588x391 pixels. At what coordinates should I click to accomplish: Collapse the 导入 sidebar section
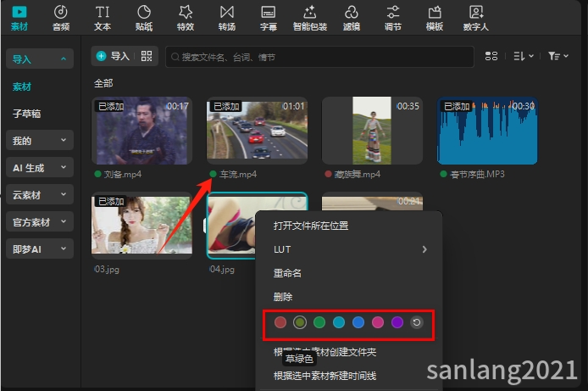[x=40, y=59]
